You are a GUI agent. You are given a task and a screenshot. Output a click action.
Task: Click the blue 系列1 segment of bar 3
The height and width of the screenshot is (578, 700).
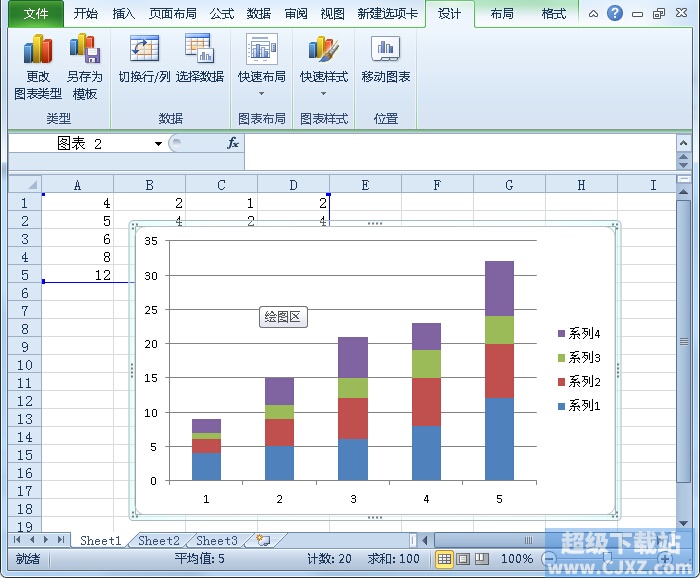coord(353,460)
